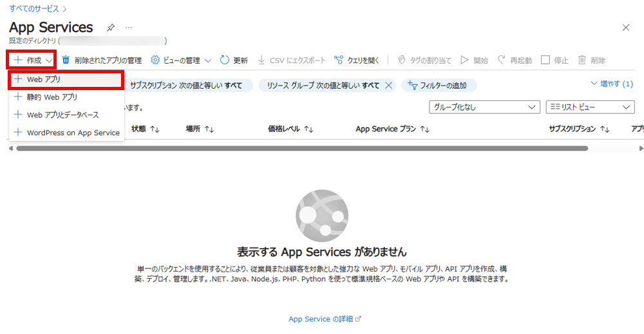
Task: Click CSV にエクスポート download button
Action: [292, 60]
